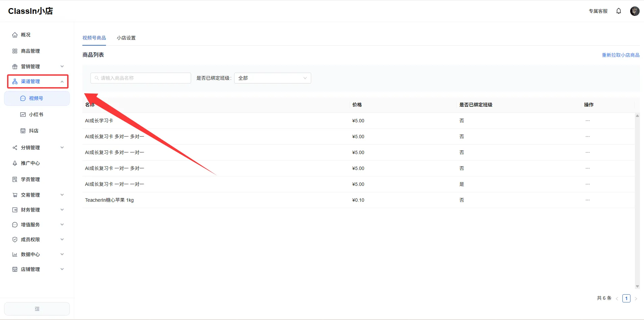644x320 pixels.
Task: Click the 视频号 chat bubble icon
Action: click(x=23, y=98)
